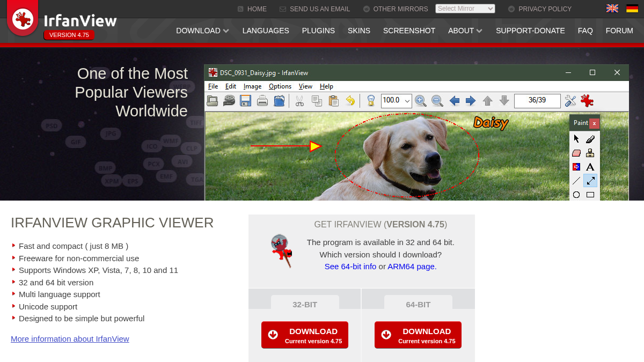644x362 pixels.
Task: Click the Paste clipboard icon
Action: (x=333, y=100)
